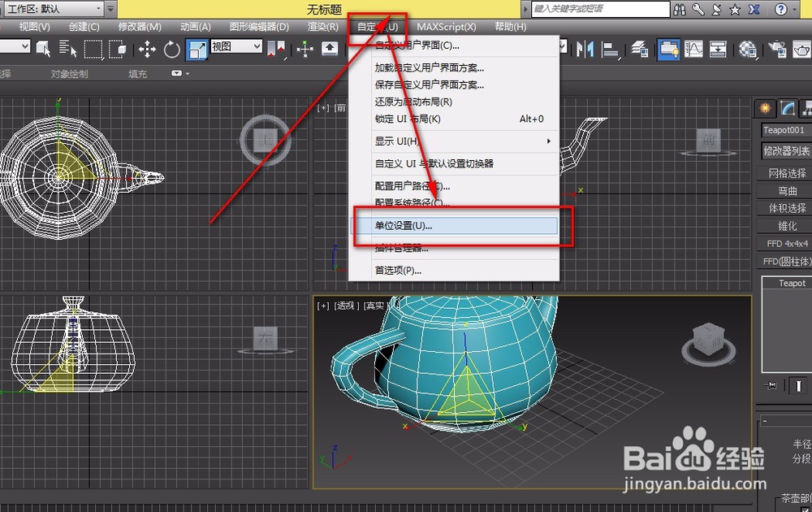Toggle the highlighted ribbon icon in toolbar

click(668, 50)
